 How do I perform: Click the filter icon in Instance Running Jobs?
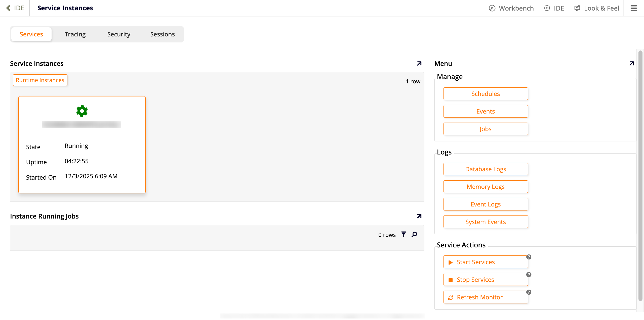[x=403, y=234]
